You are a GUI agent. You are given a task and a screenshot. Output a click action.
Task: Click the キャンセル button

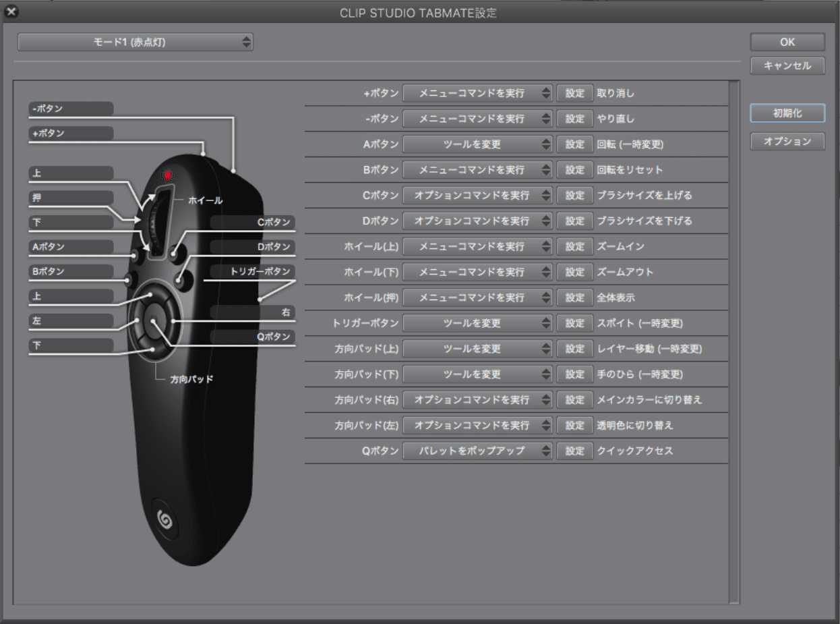coord(787,66)
